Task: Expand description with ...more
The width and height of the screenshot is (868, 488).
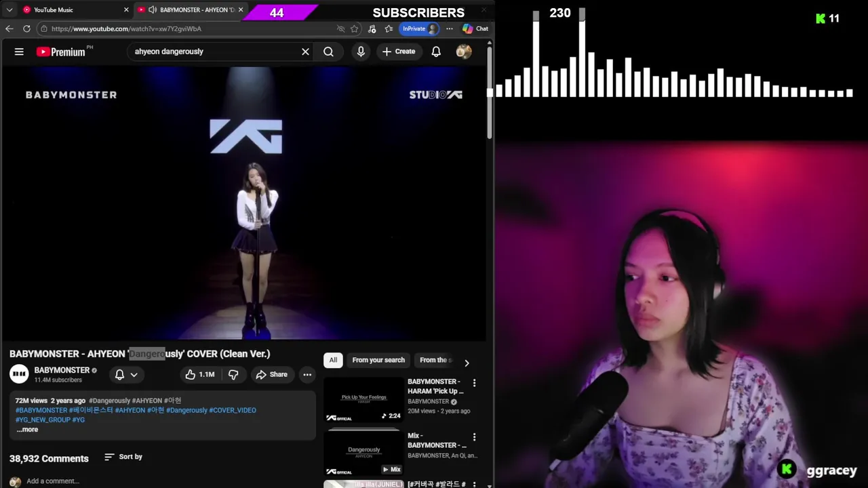Action: point(27,430)
